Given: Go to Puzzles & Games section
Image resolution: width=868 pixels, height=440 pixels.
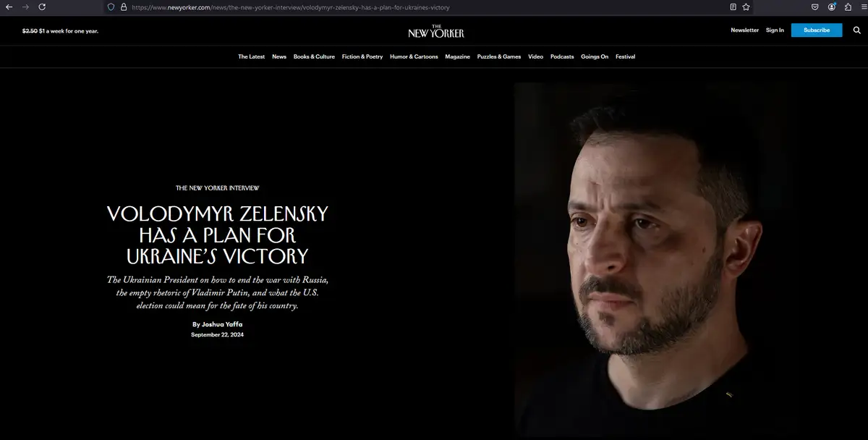Looking at the screenshot, I should [499, 56].
